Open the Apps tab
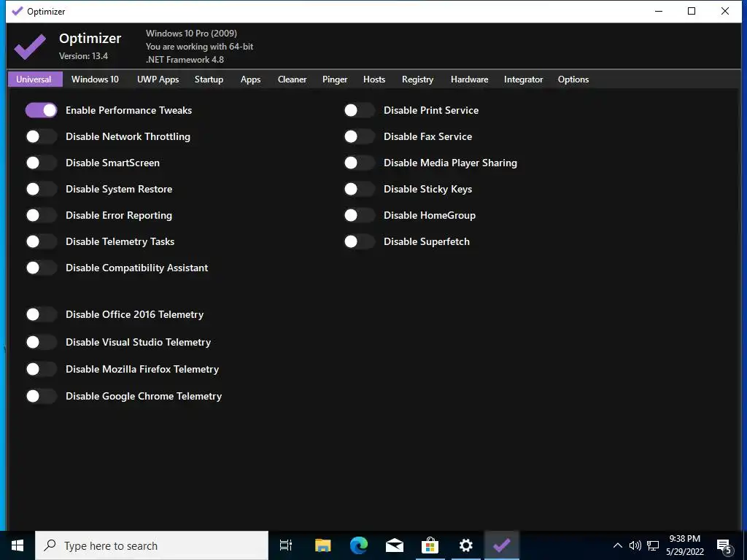 click(251, 79)
